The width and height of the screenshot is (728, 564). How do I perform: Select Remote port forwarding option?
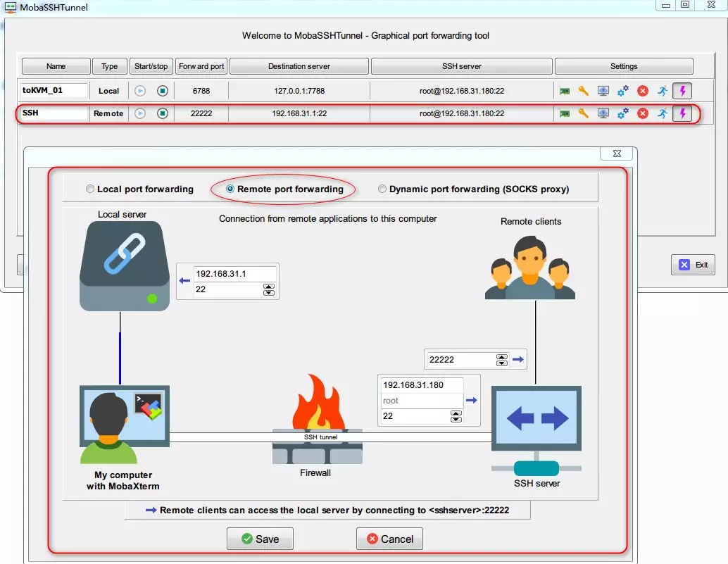click(284, 189)
